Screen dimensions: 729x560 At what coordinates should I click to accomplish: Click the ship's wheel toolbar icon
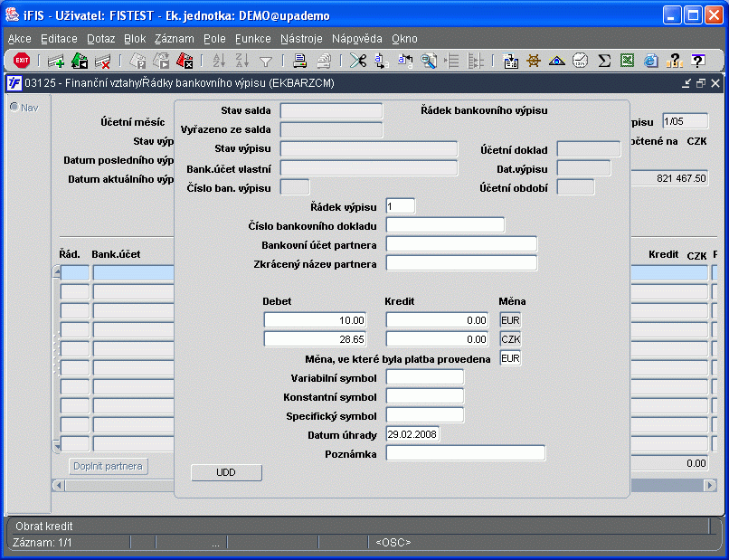tap(534, 61)
